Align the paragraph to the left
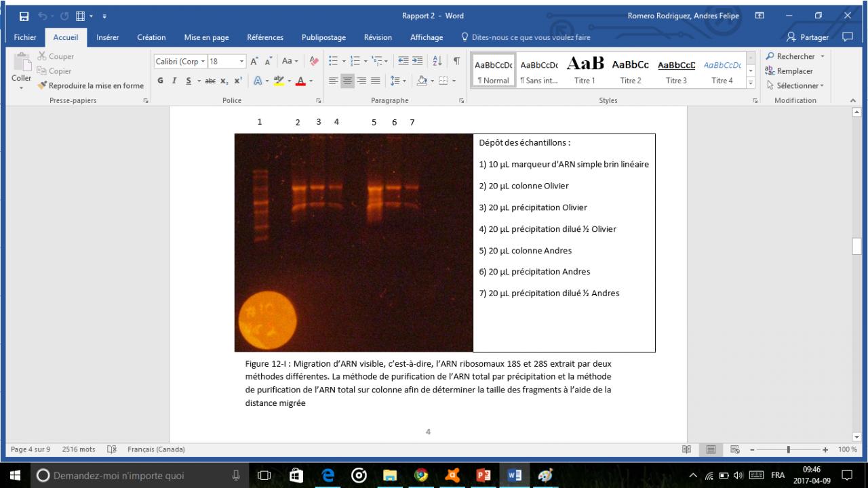The height and width of the screenshot is (488, 868). point(333,81)
